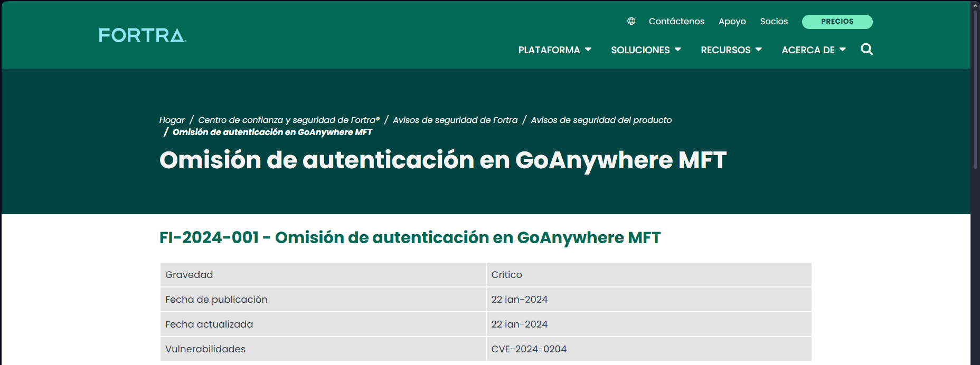Open Avisos de seguridad de Fortra breadcrumb
Viewport: 980px width, 365px height.
455,120
